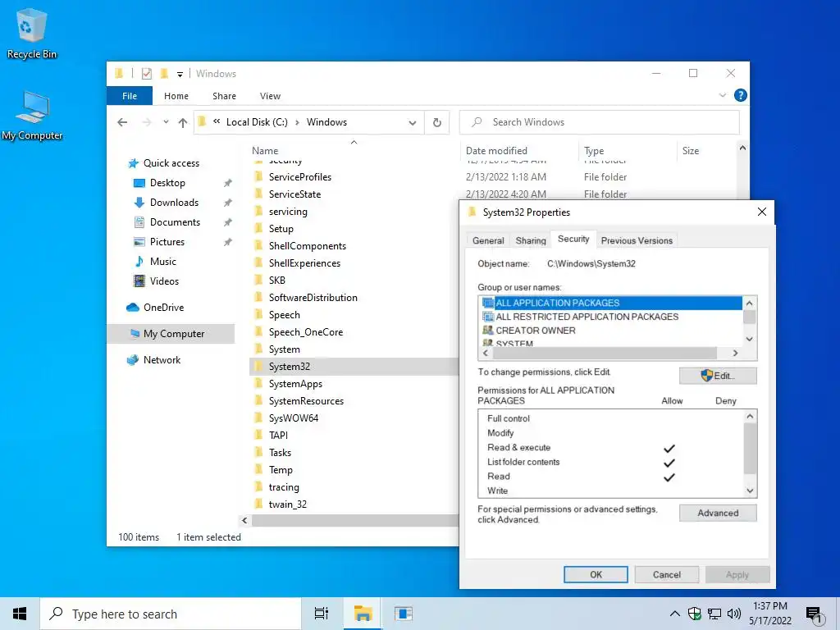Click Local Disk (C:) in the address path
The height and width of the screenshot is (630, 840).
[x=257, y=122]
